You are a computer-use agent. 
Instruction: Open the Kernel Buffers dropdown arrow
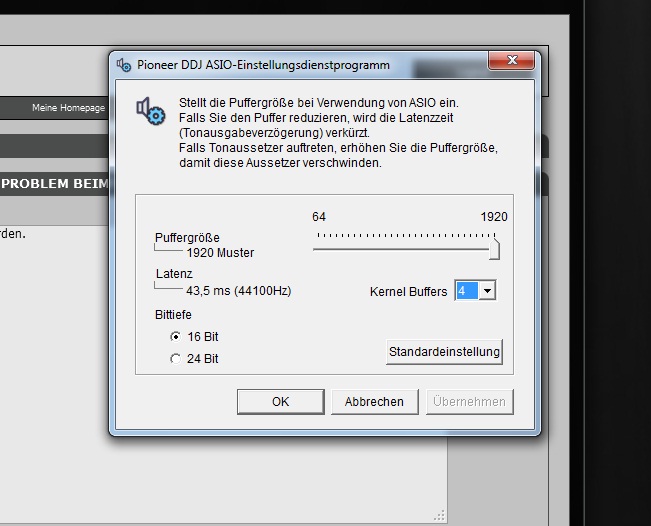pyautogui.click(x=487, y=291)
